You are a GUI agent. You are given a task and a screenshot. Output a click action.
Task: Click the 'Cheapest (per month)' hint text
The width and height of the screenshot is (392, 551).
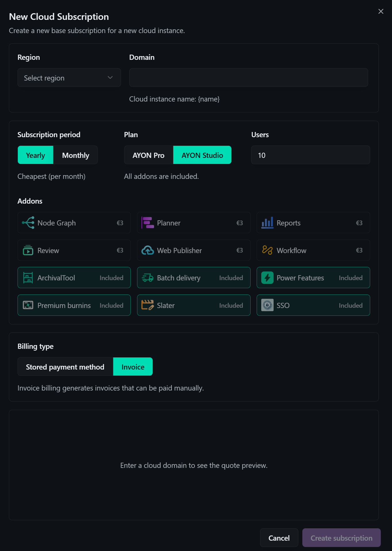[x=51, y=176]
